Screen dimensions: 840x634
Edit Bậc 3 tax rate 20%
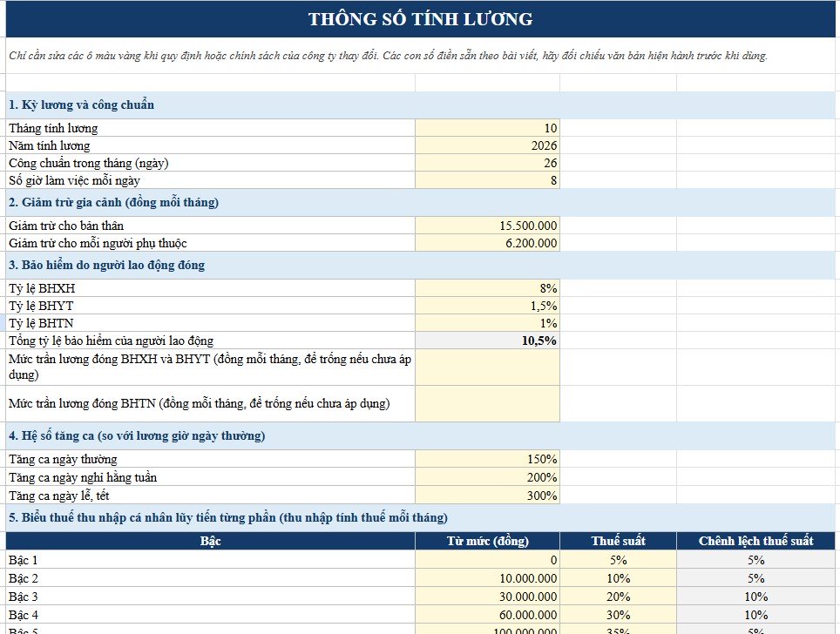click(618, 596)
